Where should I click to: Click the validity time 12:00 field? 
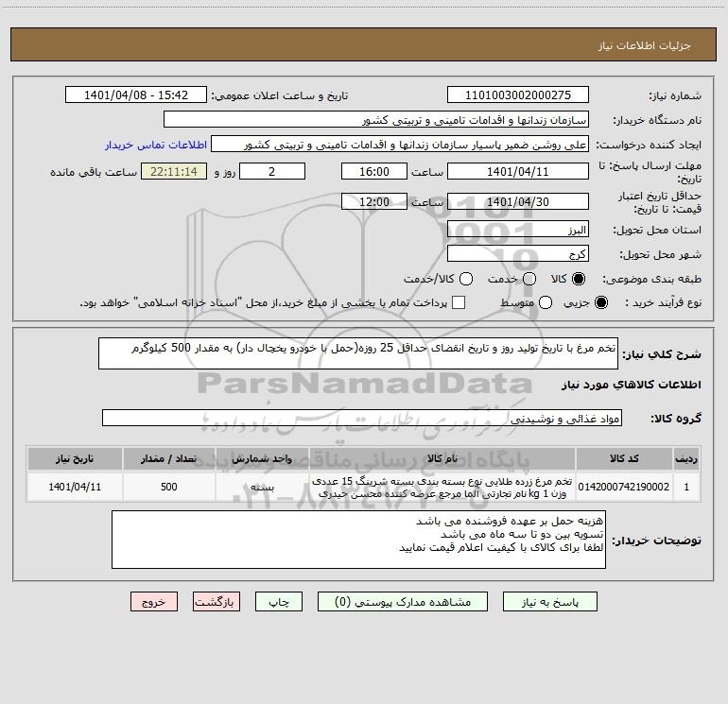374,201
